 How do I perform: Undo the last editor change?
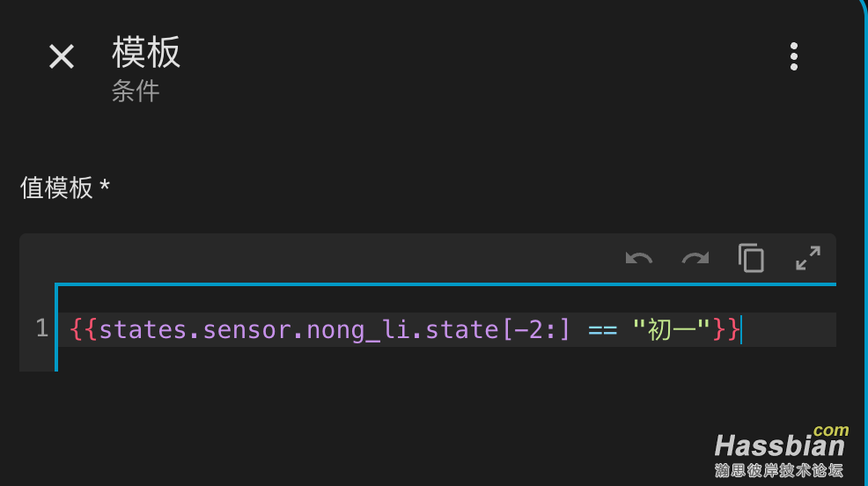click(639, 258)
